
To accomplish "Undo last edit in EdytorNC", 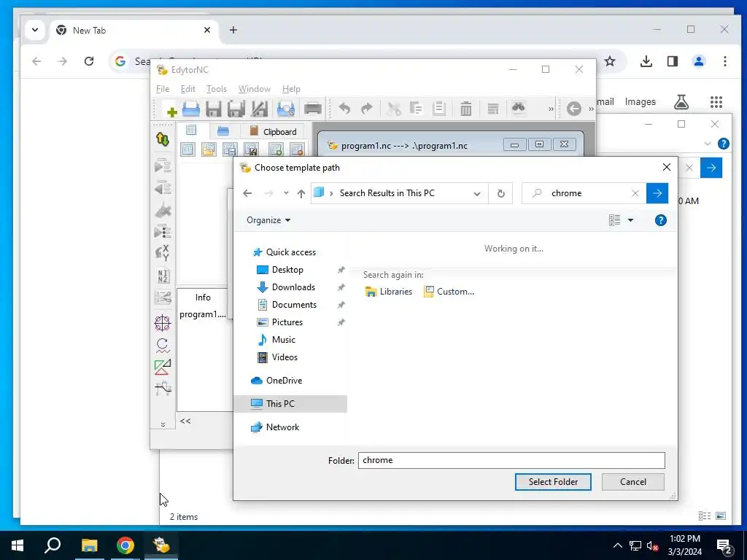I will point(344,109).
